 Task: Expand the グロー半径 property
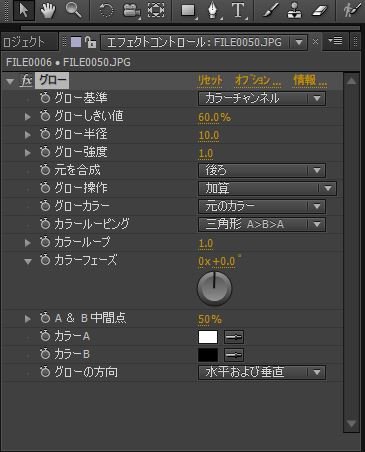click(28, 134)
